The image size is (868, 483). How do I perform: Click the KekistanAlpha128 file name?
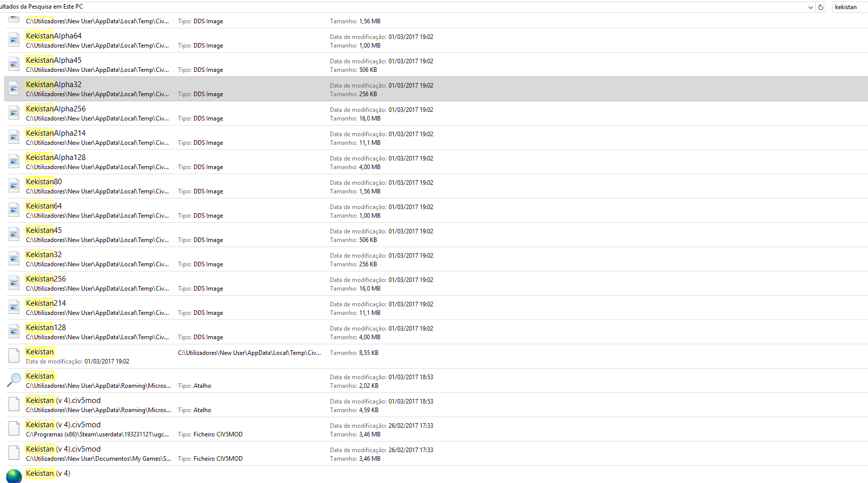point(56,157)
